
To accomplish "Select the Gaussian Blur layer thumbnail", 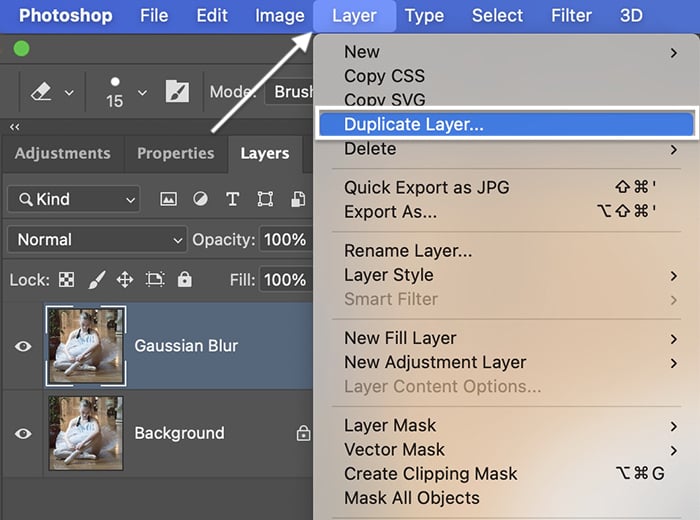I will pos(86,346).
